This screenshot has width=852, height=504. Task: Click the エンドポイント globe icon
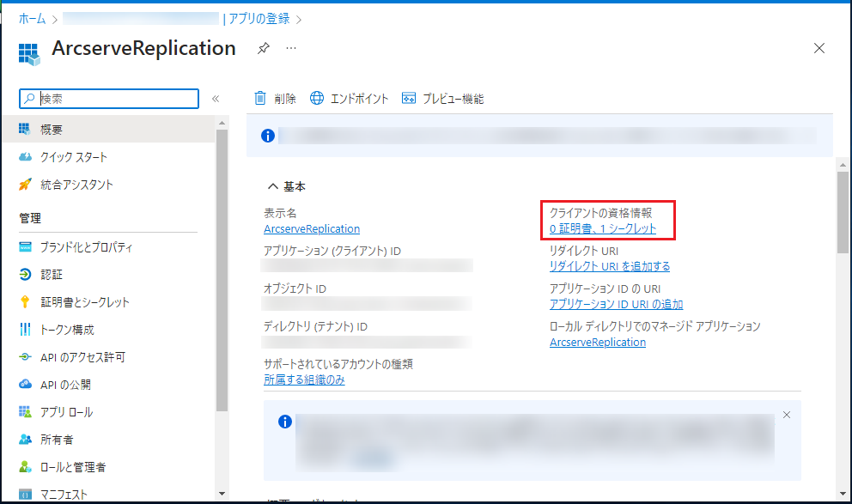pyautogui.click(x=317, y=98)
